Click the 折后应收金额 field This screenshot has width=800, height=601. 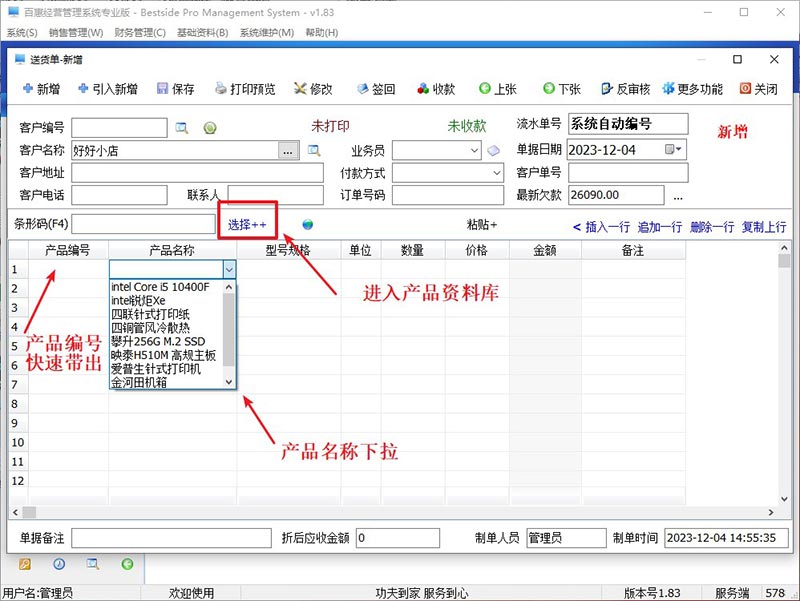[x=397, y=538]
